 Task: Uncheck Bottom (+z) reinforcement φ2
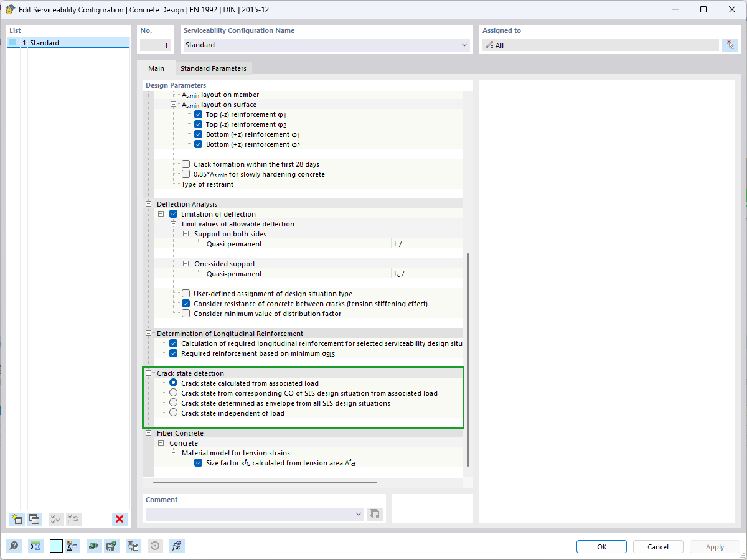[x=198, y=144]
